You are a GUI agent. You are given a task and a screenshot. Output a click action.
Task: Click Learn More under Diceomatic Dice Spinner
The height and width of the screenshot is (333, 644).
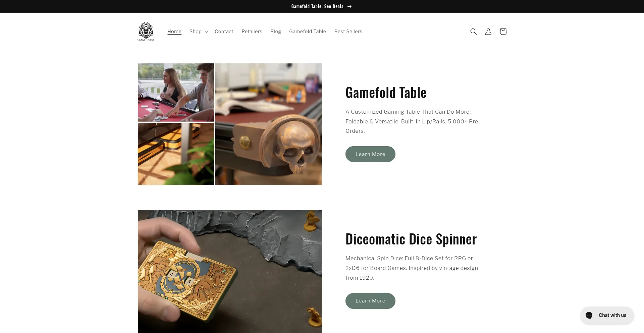[x=370, y=301]
